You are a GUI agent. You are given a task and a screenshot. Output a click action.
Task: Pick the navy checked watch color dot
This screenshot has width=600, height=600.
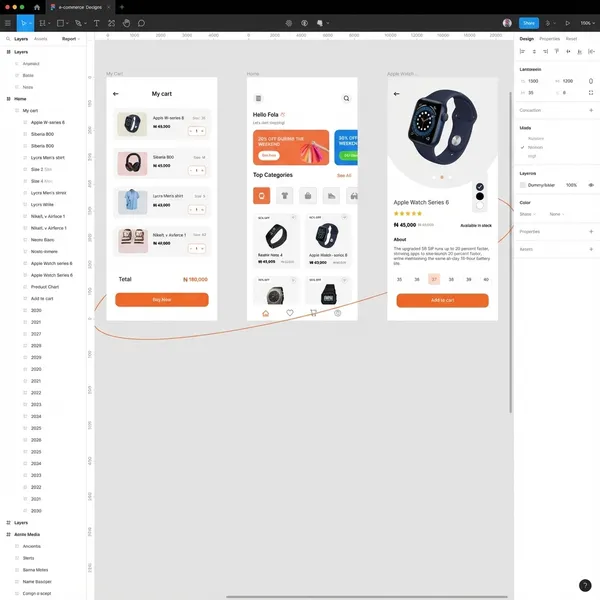point(479,187)
